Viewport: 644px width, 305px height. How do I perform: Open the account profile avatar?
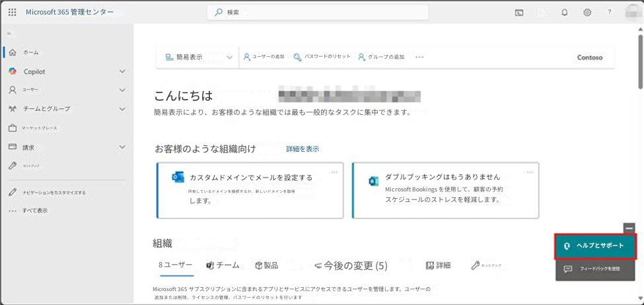(x=633, y=13)
